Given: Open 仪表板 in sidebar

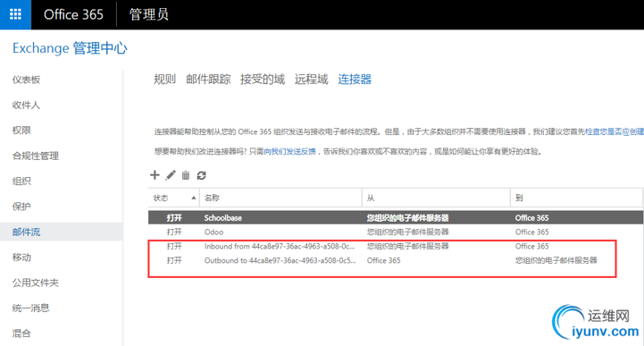Looking at the screenshot, I should click(26, 80).
